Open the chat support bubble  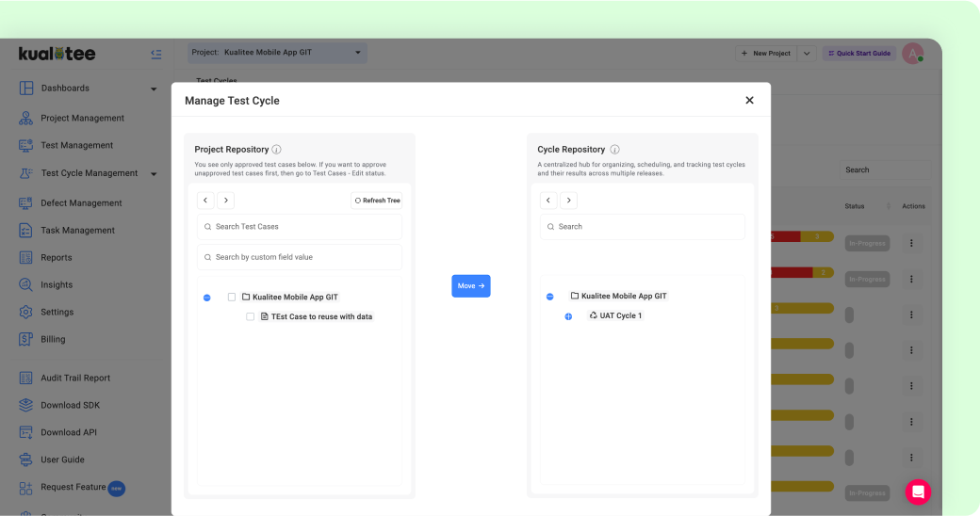pos(918,492)
